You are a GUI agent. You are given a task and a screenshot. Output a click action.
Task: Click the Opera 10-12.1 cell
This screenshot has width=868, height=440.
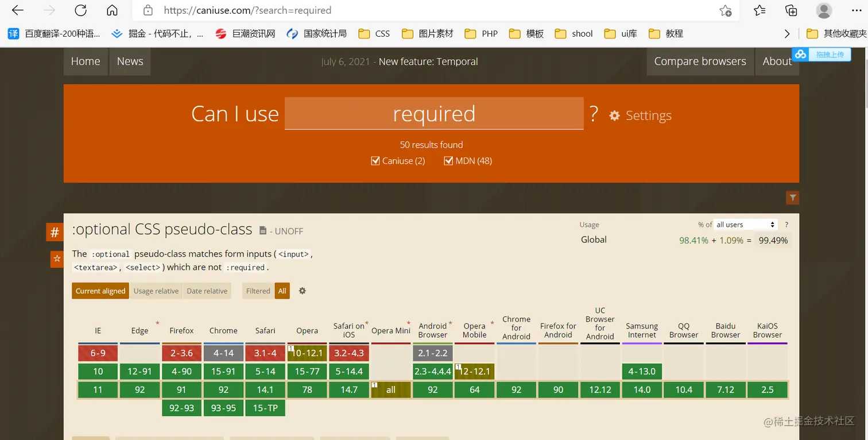click(x=307, y=353)
